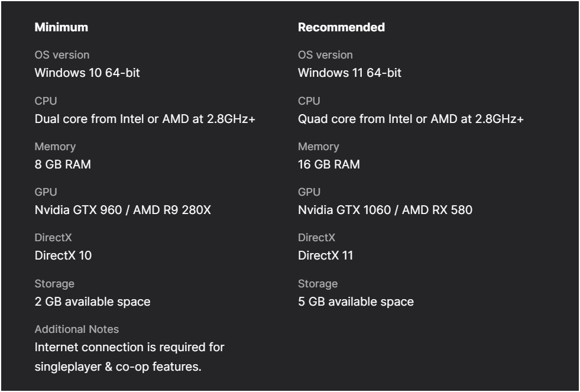Click the Minimum requirements heading
The image size is (580, 392).
[x=61, y=27]
